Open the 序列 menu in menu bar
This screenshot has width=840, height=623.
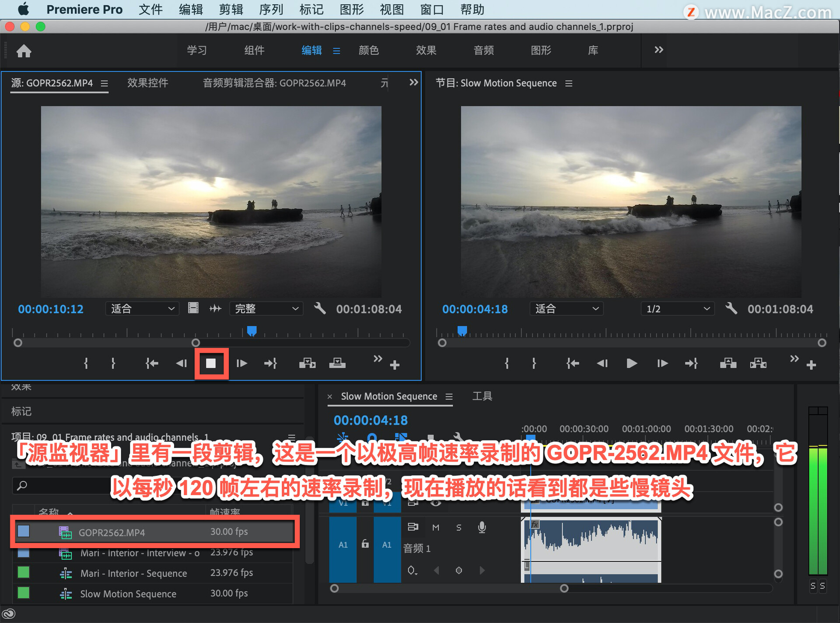coord(271,9)
